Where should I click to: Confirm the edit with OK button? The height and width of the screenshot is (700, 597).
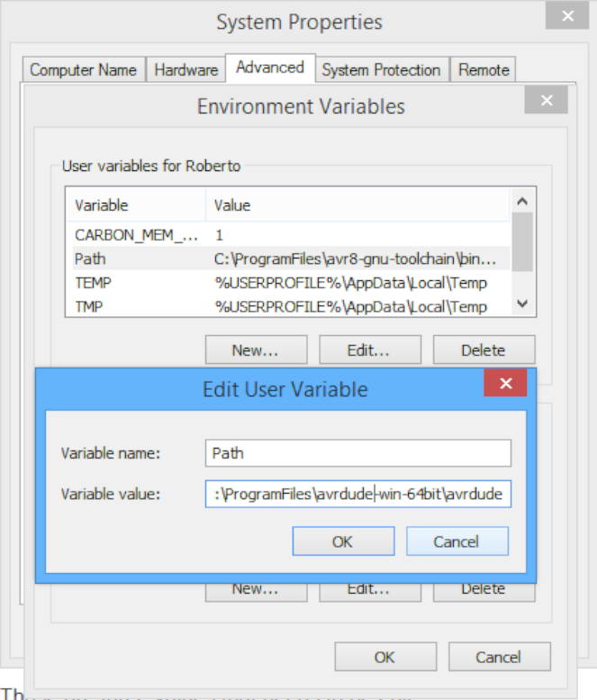(342, 541)
